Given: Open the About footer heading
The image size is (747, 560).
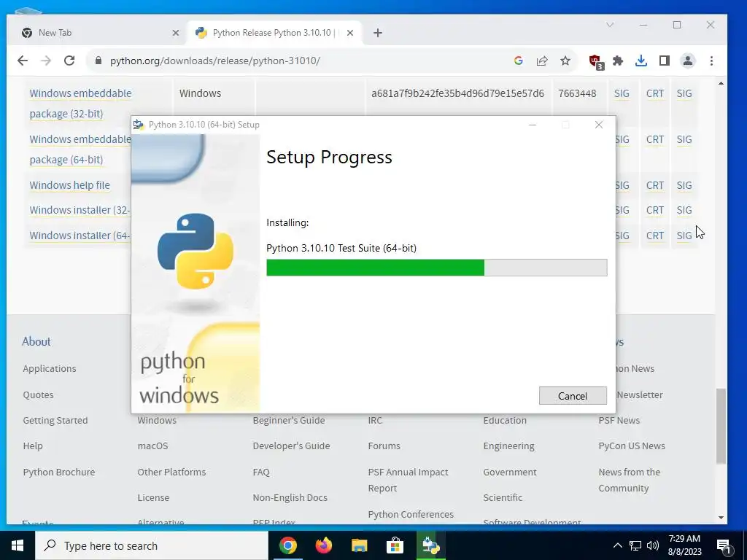Looking at the screenshot, I should tap(36, 341).
